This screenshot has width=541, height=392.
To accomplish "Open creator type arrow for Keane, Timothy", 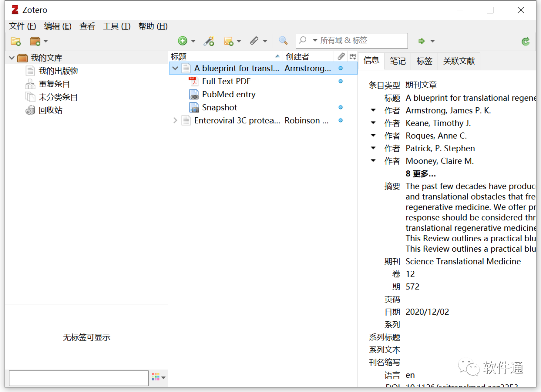I will pos(373,123).
